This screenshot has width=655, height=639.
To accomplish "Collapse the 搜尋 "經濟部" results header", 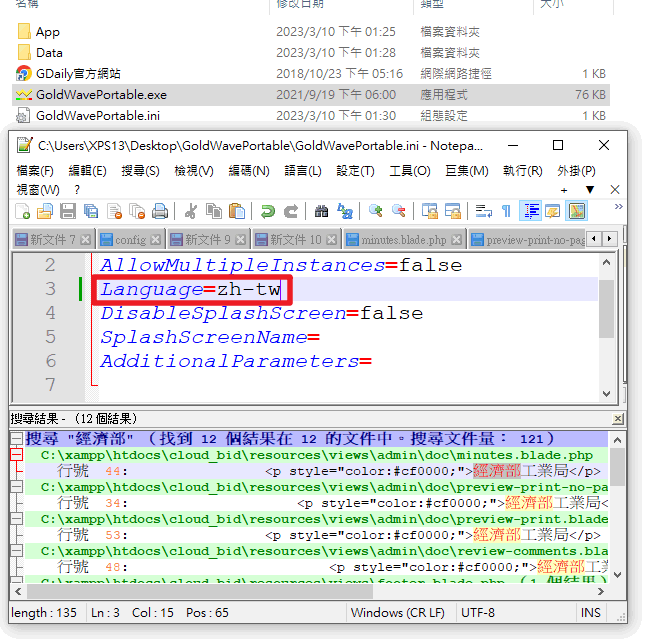I will click(16, 439).
